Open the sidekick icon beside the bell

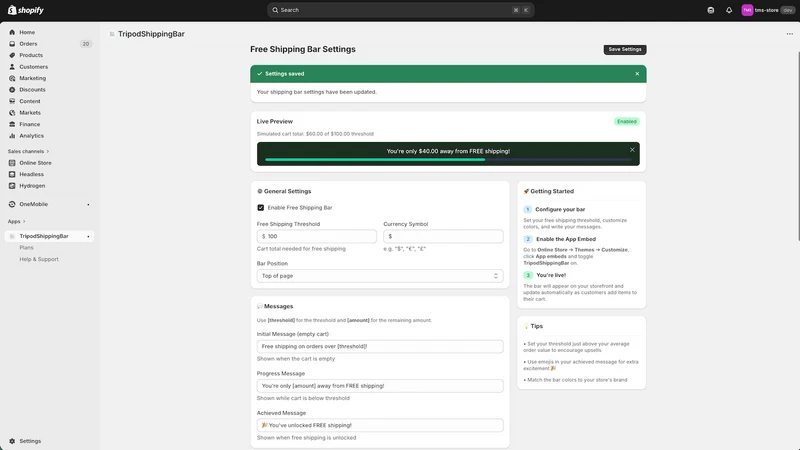[x=711, y=10]
